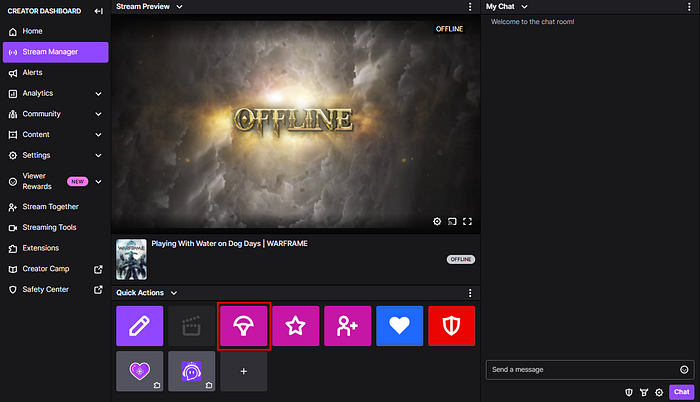Click the blue heart quick action
The height and width of the screenshot is (402, 700).
[400, 326]
